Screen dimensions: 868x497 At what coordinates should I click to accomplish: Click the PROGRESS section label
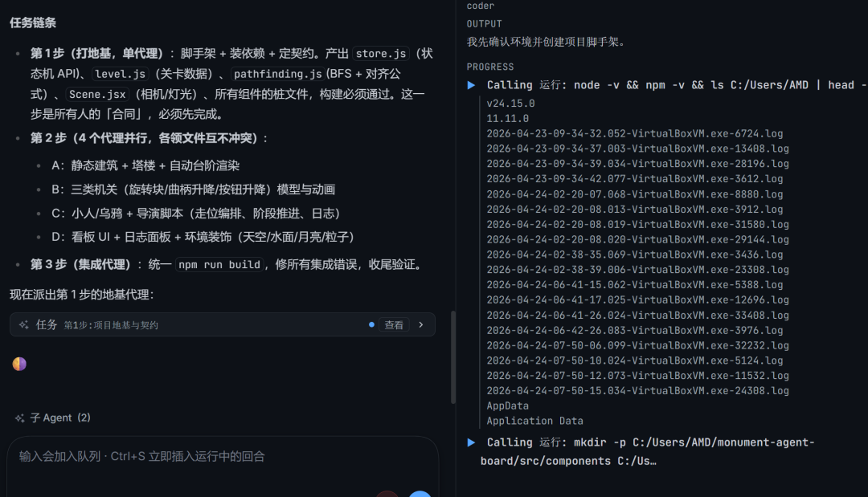coord(490,67)
